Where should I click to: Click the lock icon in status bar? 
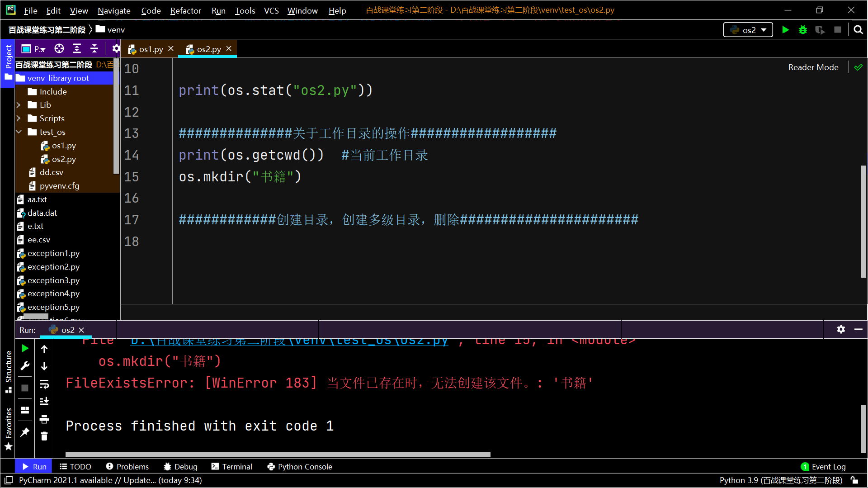point(854,480)
